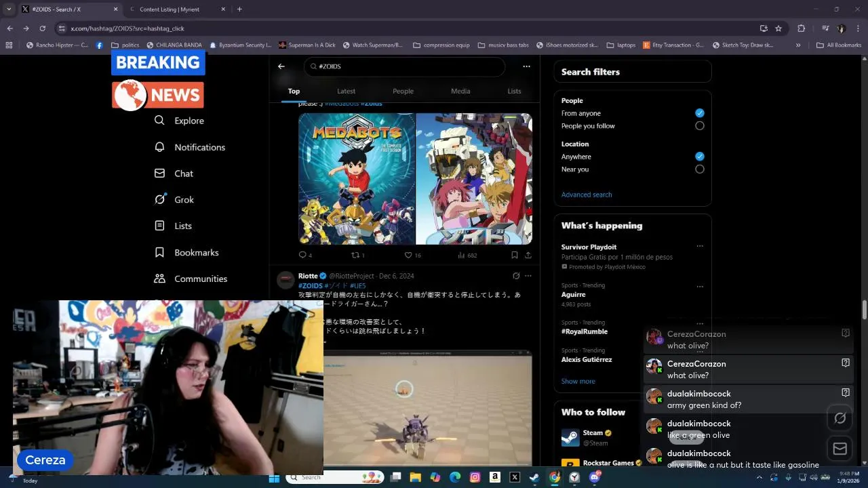
Task: Reload the page in Chrome
Action: coord(42,28)
